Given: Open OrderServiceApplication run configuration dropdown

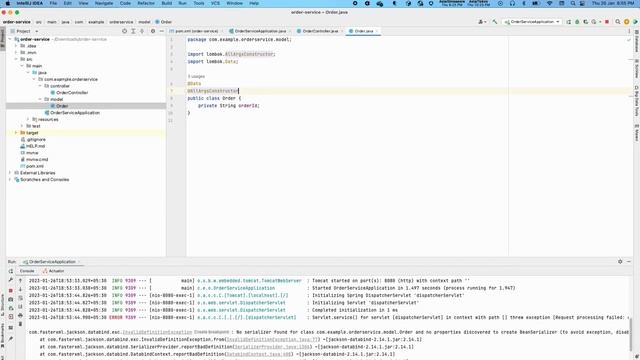Looking at the screenshot, I should coord(532,22).
